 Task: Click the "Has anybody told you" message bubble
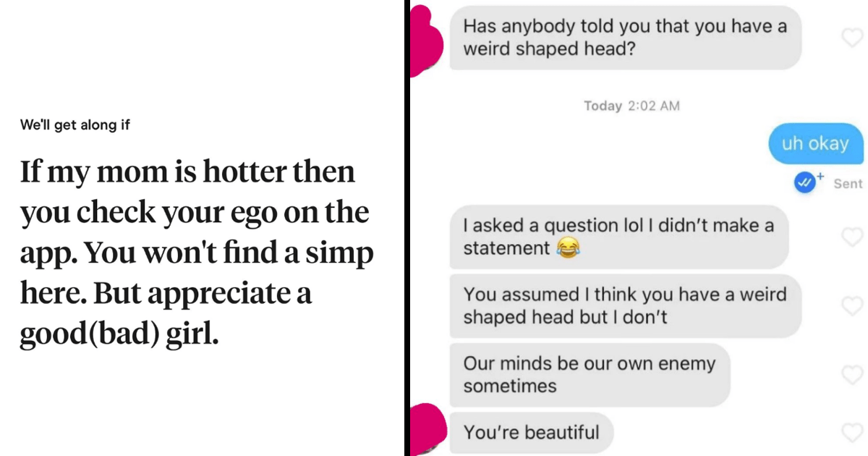tap(625, 38)
